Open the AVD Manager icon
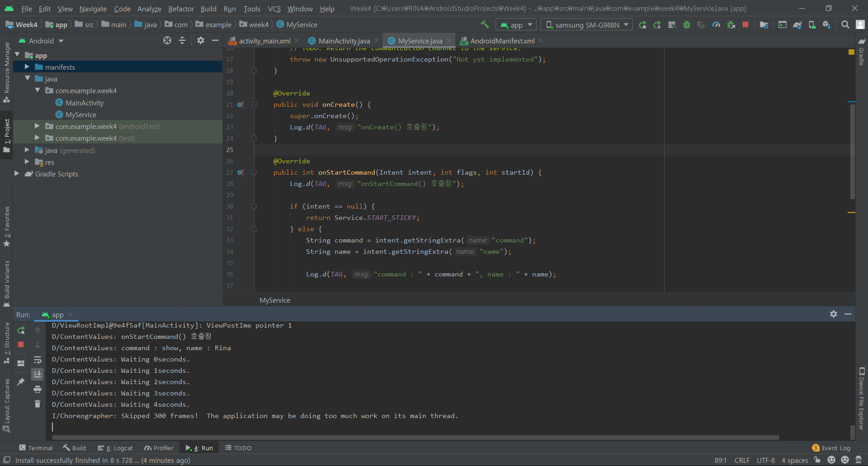 (812, 25)
